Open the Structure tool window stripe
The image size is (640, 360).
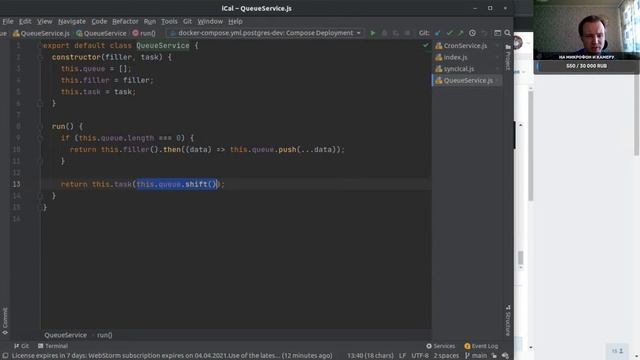click(508, 320)
